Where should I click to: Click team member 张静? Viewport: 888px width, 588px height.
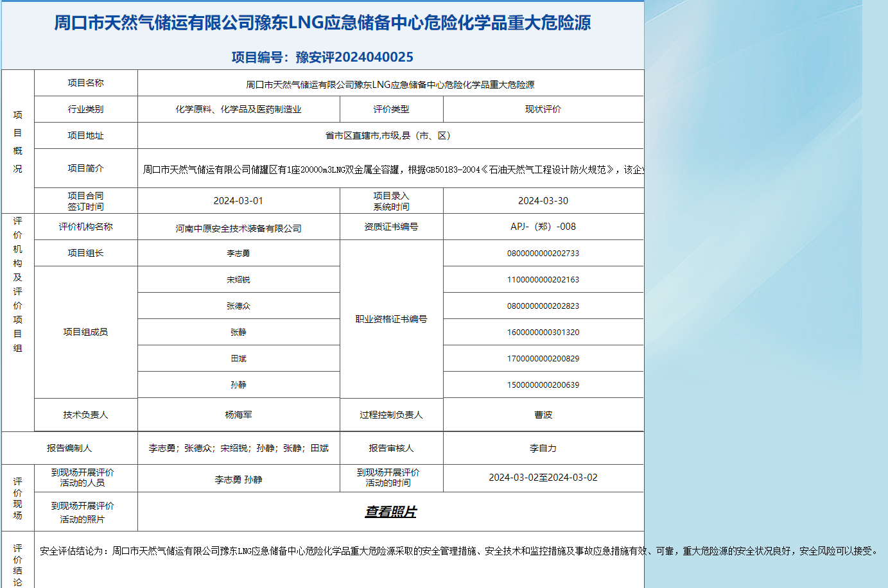[238, 332]
